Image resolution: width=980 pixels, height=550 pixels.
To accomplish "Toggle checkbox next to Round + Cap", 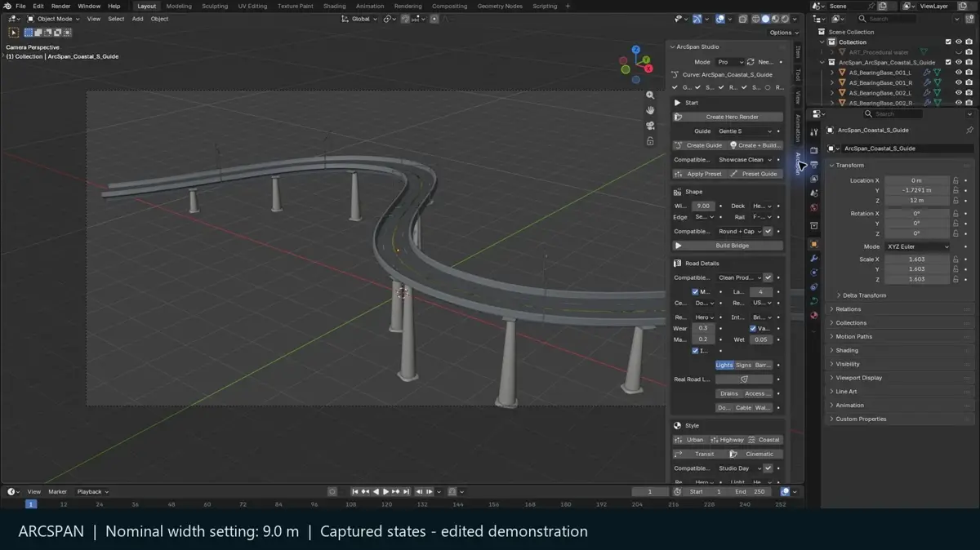I will [768, 231].
